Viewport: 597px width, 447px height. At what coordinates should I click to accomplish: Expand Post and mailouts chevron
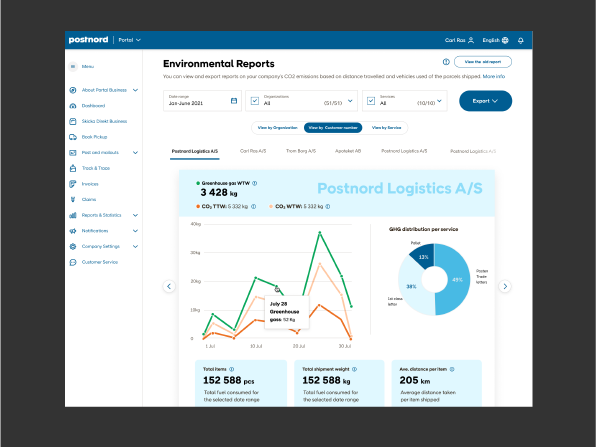(136, 153)
